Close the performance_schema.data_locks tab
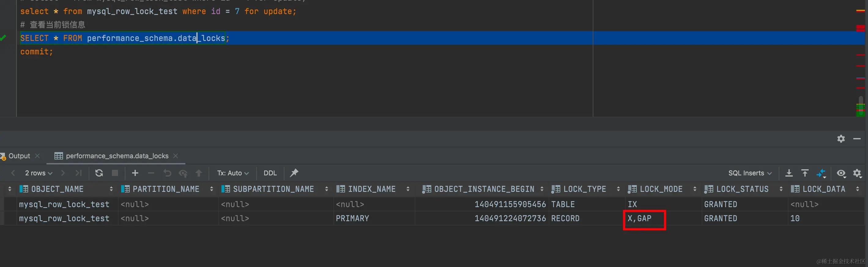Viewport: 868px width, 267px height. pos(176,156)
